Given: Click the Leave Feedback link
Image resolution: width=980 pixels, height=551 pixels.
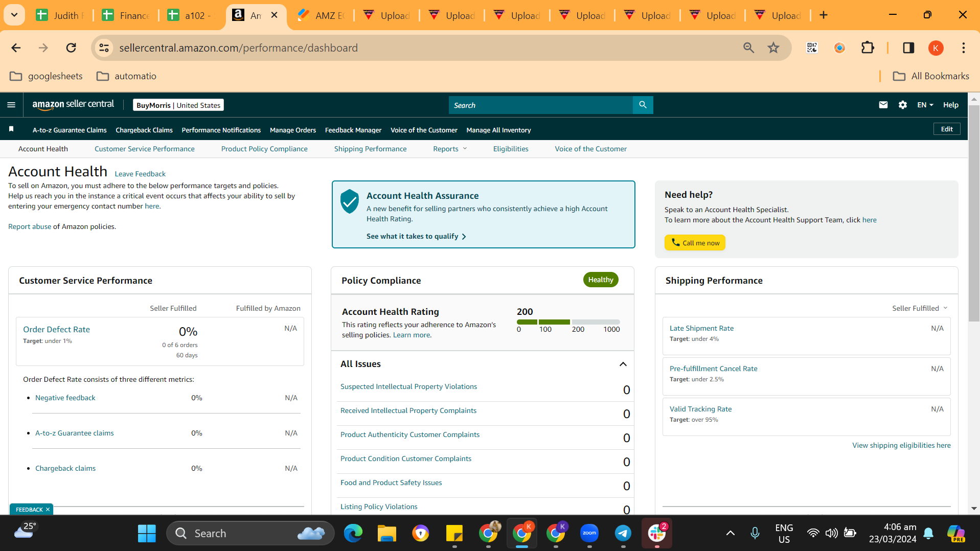Looking at the screenshot, I should pyautogui.click(x=140, y=174).
